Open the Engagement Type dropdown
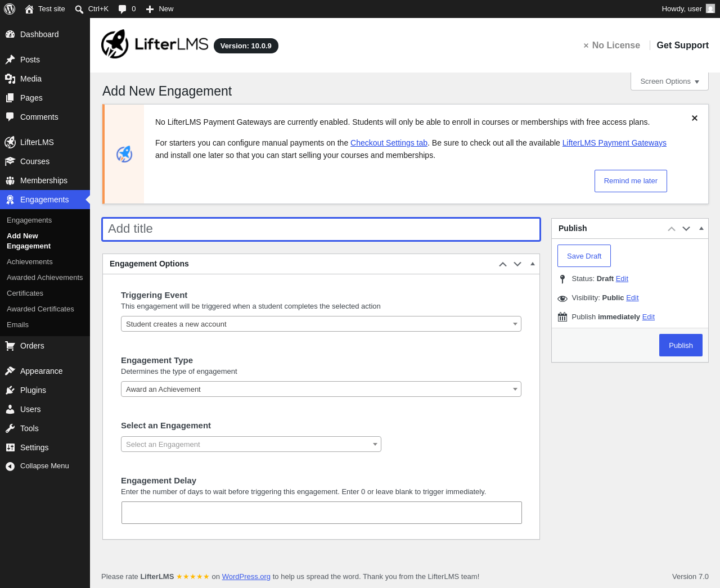 point(321,389)
